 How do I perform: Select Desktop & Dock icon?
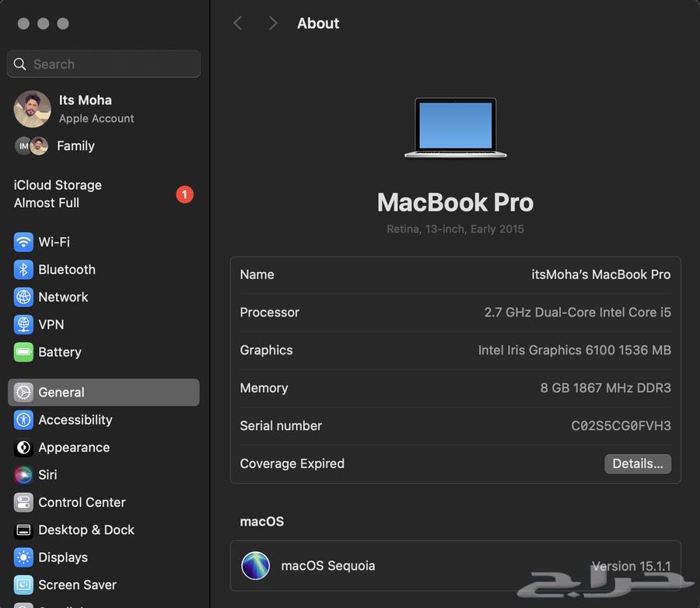23,530
